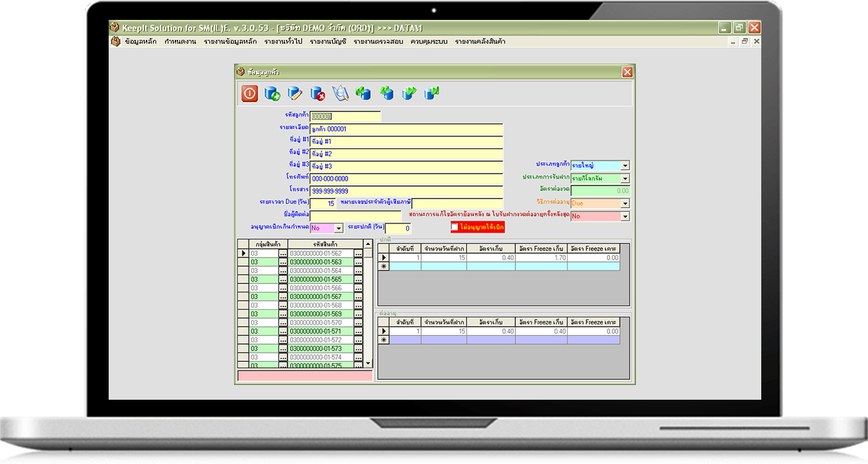Click the red exit icon on the toolbar
This screenshot has width=868, height=464.
coord(249,93)
